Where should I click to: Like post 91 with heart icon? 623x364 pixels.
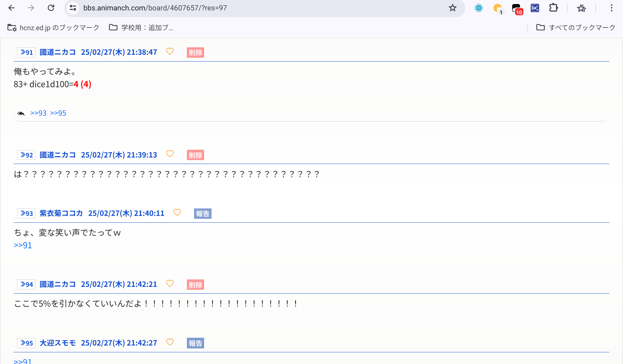click(170, 51)
